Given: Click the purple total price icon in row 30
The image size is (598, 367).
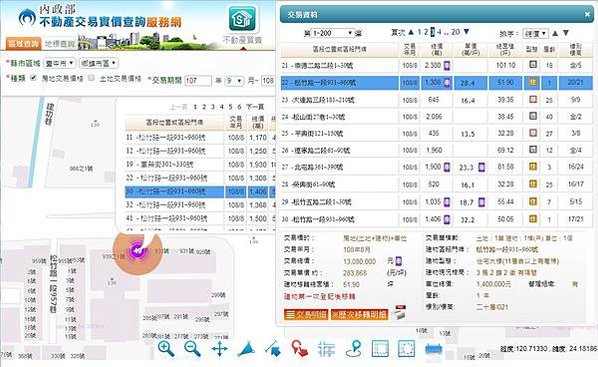Looking at the screenshot, I should click(x=447, y=219).
